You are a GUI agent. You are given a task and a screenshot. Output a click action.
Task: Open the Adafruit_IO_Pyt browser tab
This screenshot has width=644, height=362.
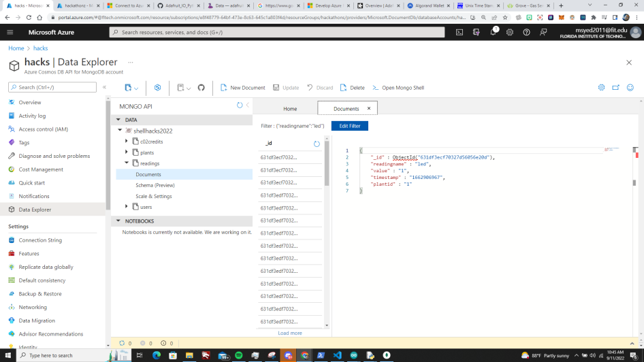178,5
